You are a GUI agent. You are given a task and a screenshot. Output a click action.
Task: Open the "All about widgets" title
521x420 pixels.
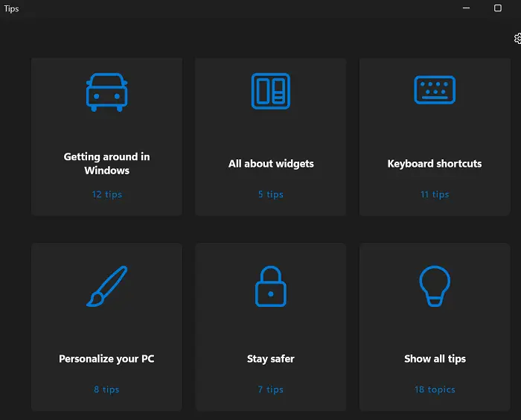point(271,164)
